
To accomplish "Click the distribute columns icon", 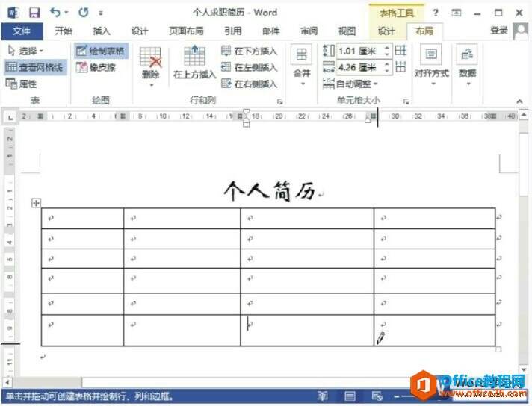I will [400, 67].
